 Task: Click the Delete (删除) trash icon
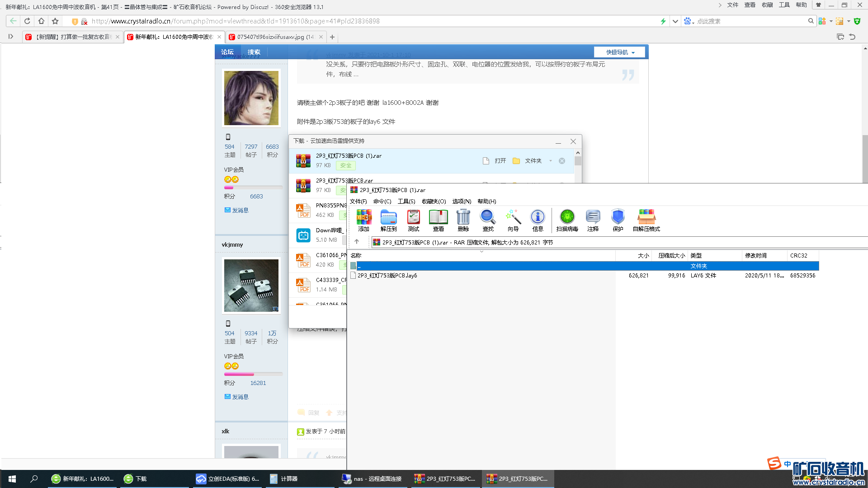click(463, 220)
